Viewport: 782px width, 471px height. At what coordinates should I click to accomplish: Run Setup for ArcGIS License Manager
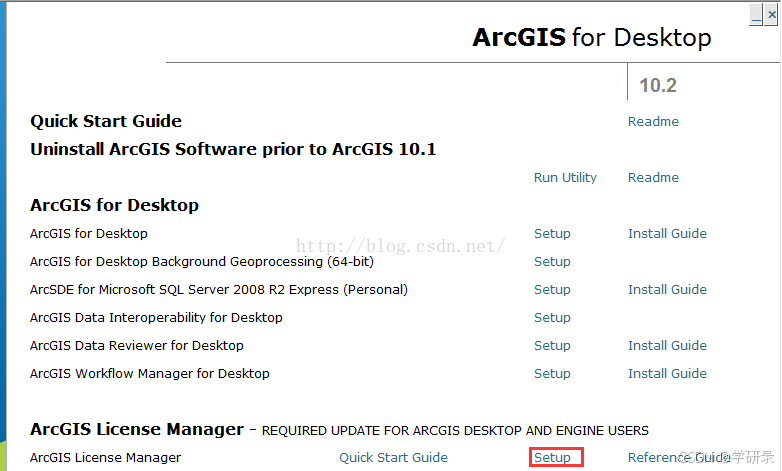[552, 458]
